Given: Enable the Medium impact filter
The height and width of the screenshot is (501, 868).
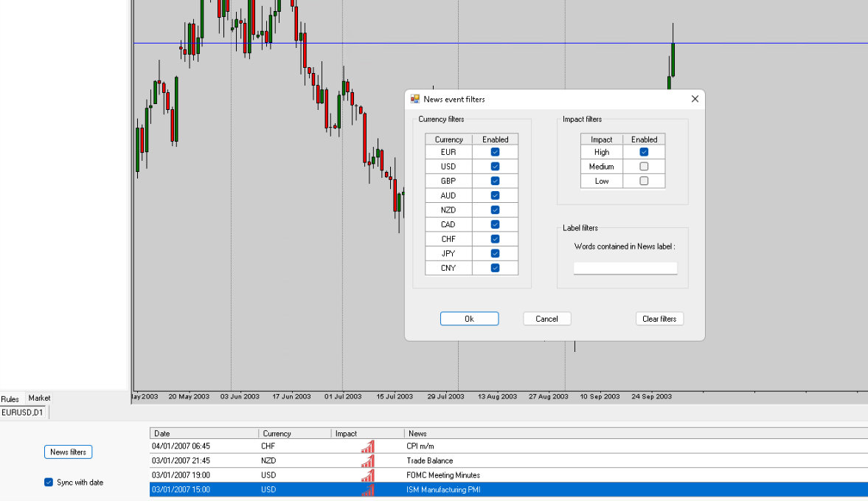Looking at the screenshot, I should point(644,167).
